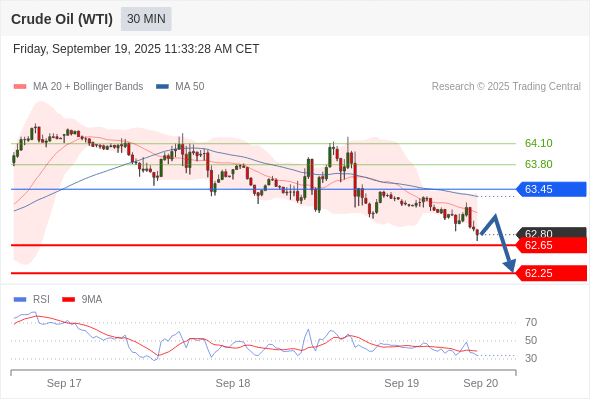The width and height of the screenshot is (590, 400).
Task: Toggle the RSI legend entry
Action: pos(32,300)
